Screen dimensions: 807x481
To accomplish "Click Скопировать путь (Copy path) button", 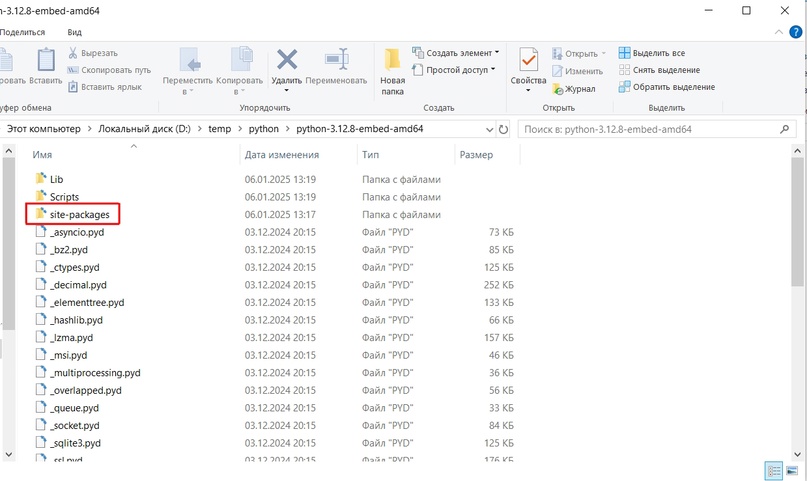I will 109,70.
